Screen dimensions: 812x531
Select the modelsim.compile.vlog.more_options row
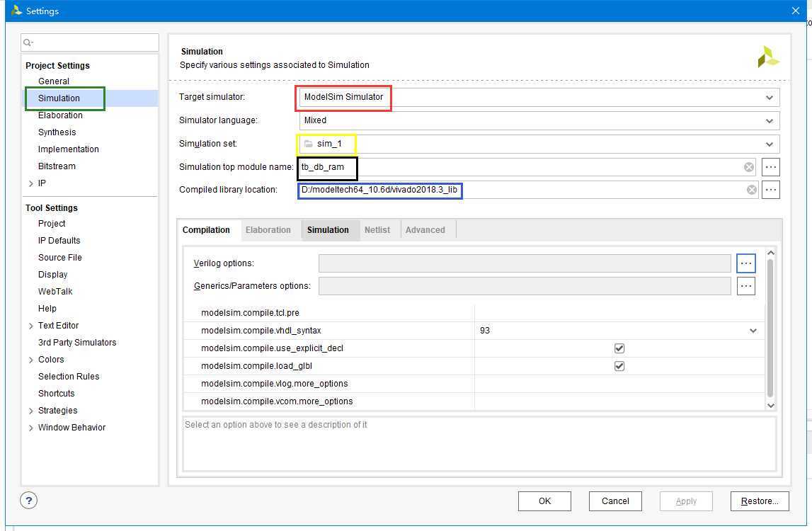coord(474,384)
